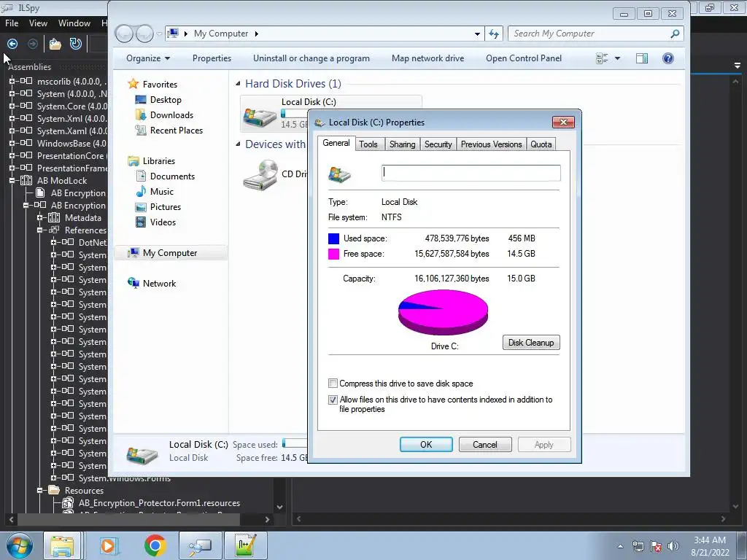Open the Organize dropdown menu
The width and height of the screenshot is (747, 560).
pos(147,58)
